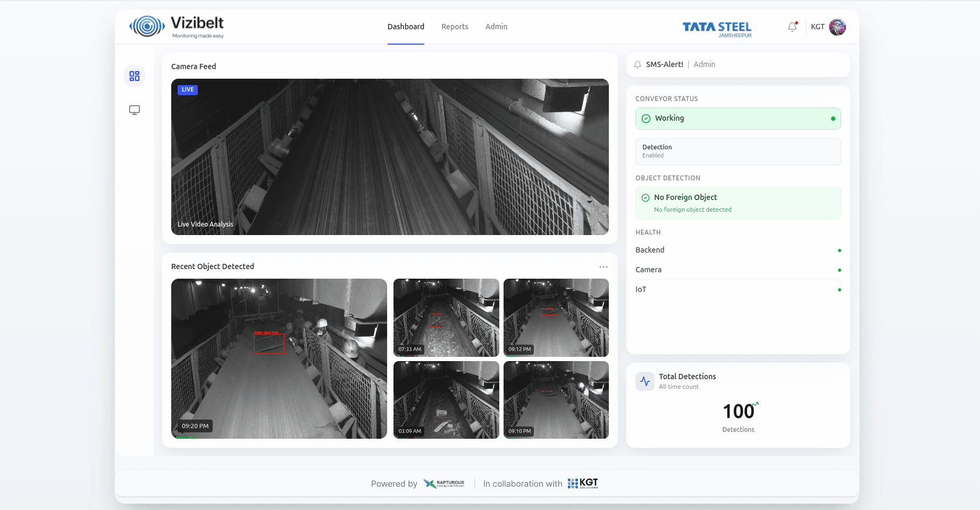Open the 09:20 PM detection thumbnail

pyautogui.click(x=279, y=358)
